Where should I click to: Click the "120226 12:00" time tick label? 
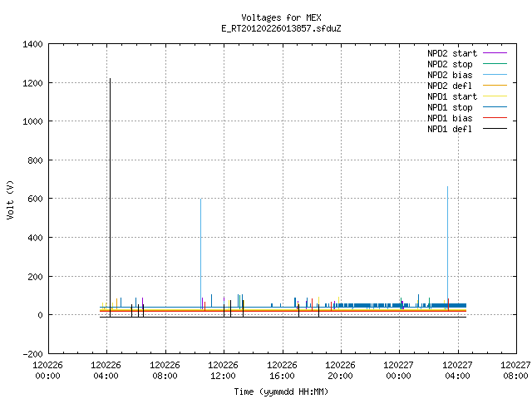[224, 371]
